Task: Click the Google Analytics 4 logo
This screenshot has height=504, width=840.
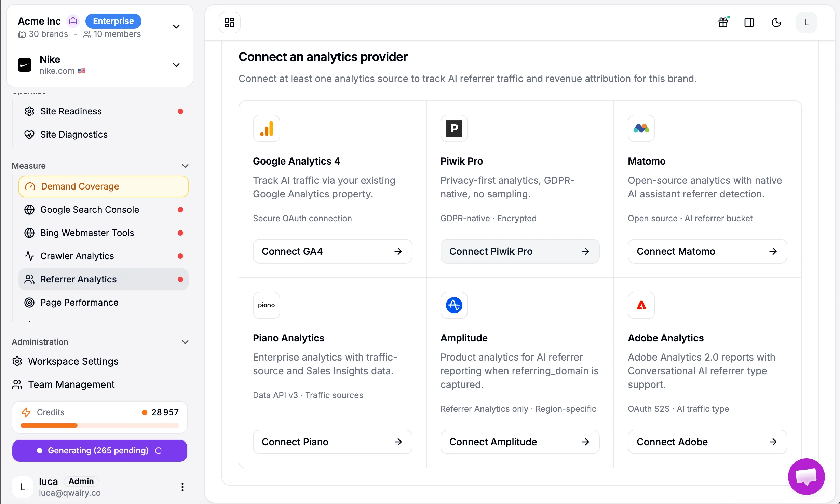Action: [267, 128]
